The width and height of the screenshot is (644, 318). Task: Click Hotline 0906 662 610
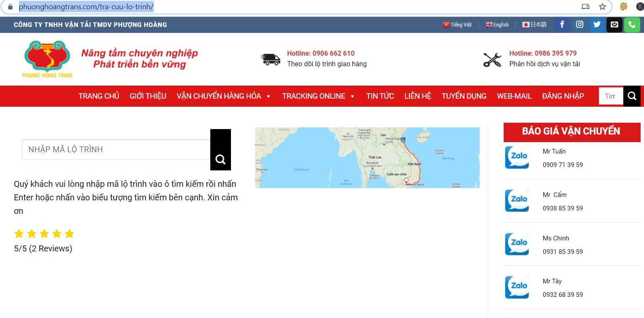point(321,53)
